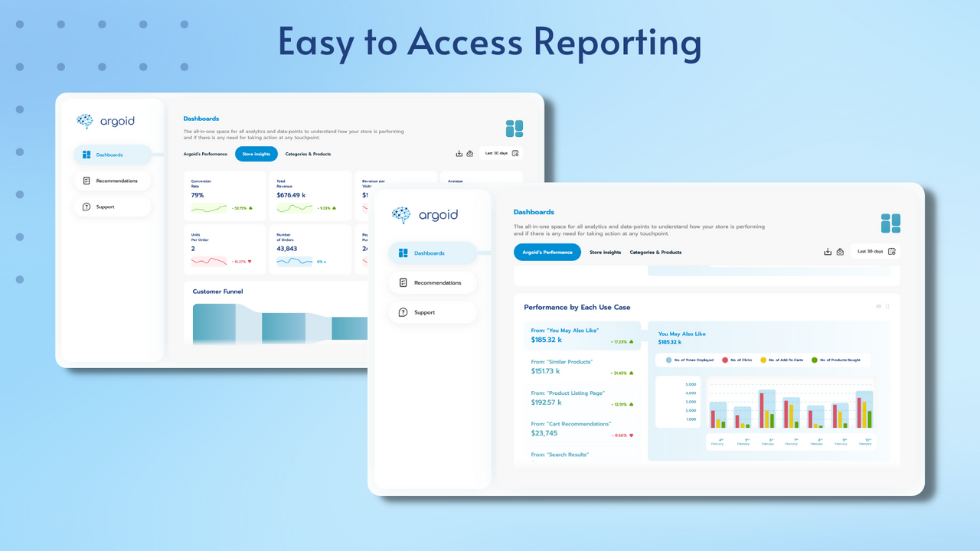This screenshot has height=551, width=980.
Task: Click the email report icon
Action: 841,251
